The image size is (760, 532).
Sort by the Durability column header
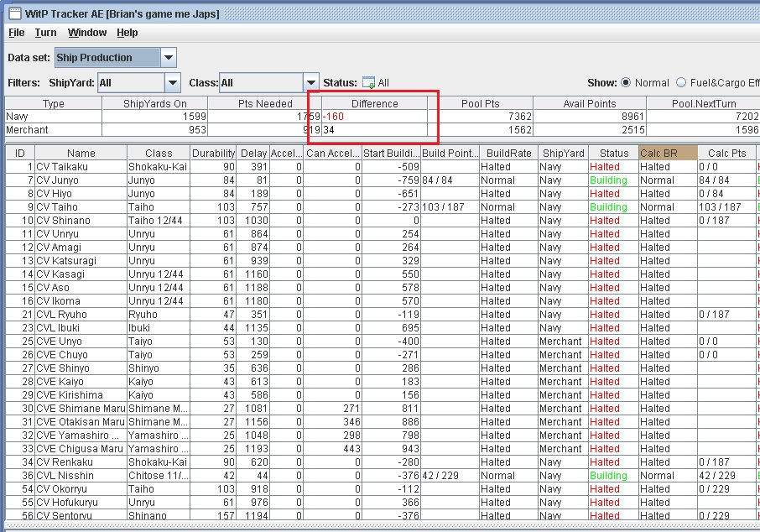213,154
